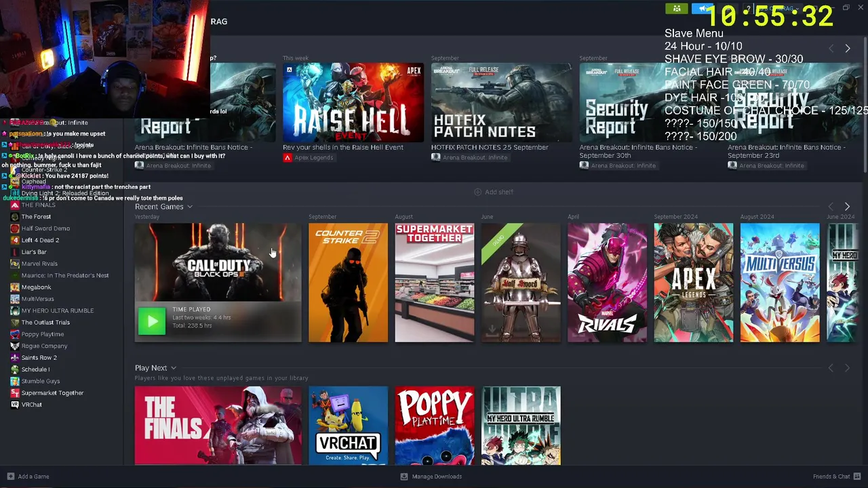Open the Manage Downloads icon

tap(404, 476)
